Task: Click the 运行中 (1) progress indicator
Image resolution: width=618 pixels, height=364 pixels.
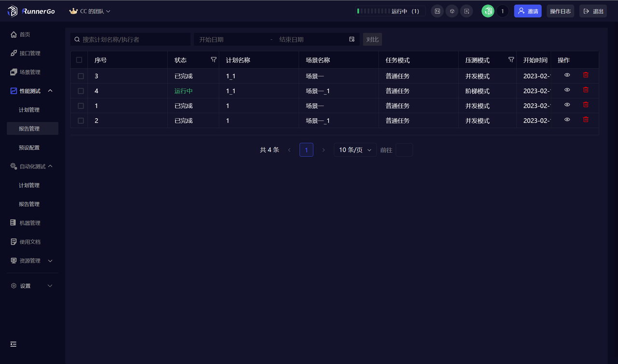Action: pyautogui.click(x=390, y=11)
